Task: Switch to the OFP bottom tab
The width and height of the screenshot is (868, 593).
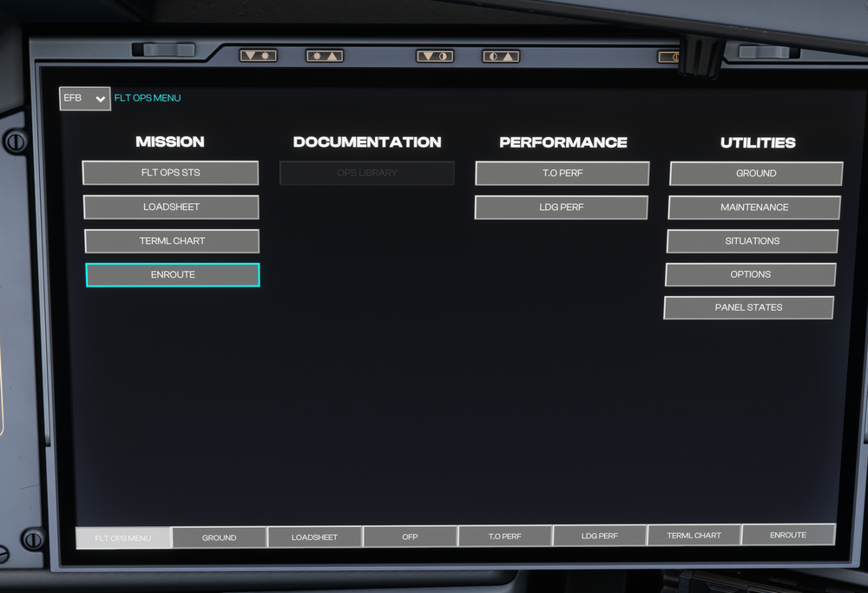Action: coord(410,537)
